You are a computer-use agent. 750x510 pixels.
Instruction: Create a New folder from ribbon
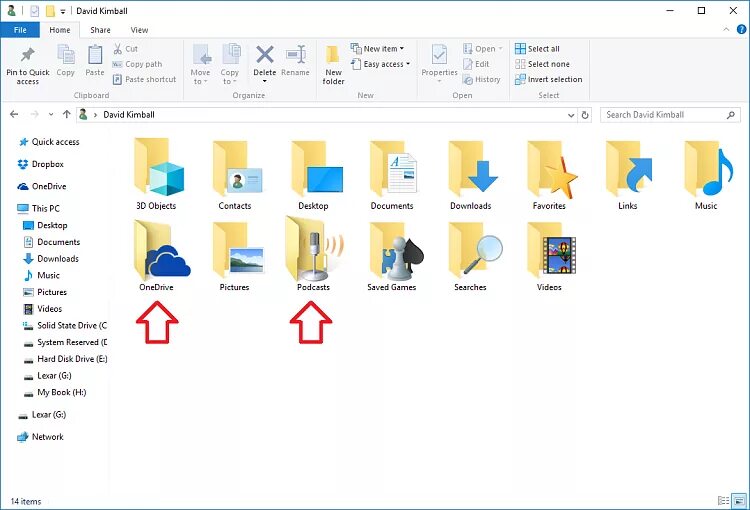333,66
